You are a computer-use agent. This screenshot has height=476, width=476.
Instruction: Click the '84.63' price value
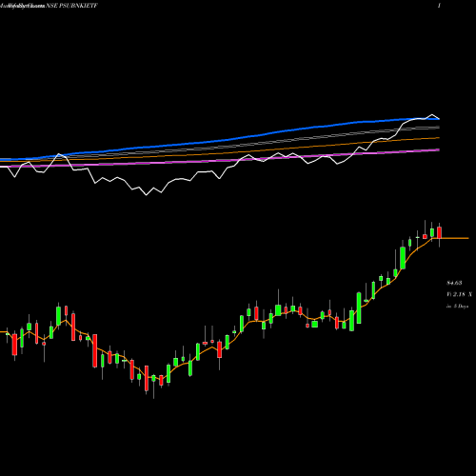454,283
